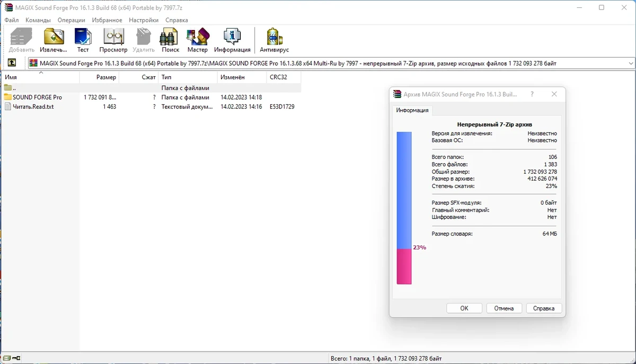Click the help '?' button in archive dialog
Screen dimensions: 636x364
532,94
